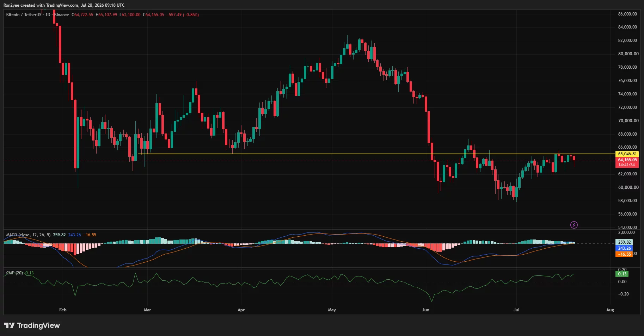Click the purple lightning bolt event icon

(x=574, y=225)
